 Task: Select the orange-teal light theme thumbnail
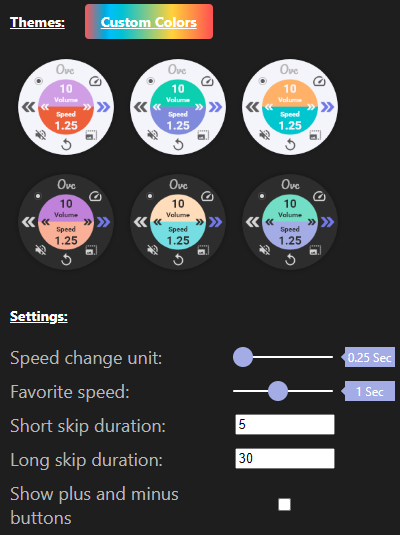pos(290,107)
